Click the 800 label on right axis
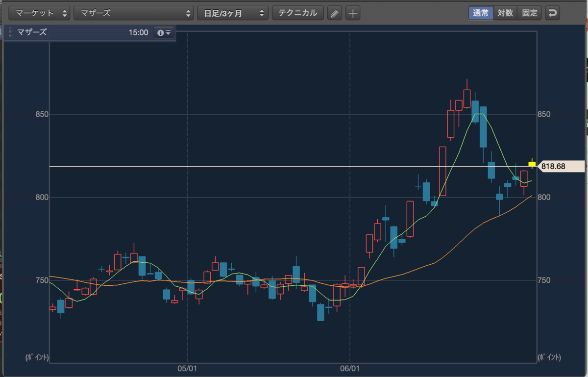This screenshot has width=588, height=377. click(x=544, y=197)
